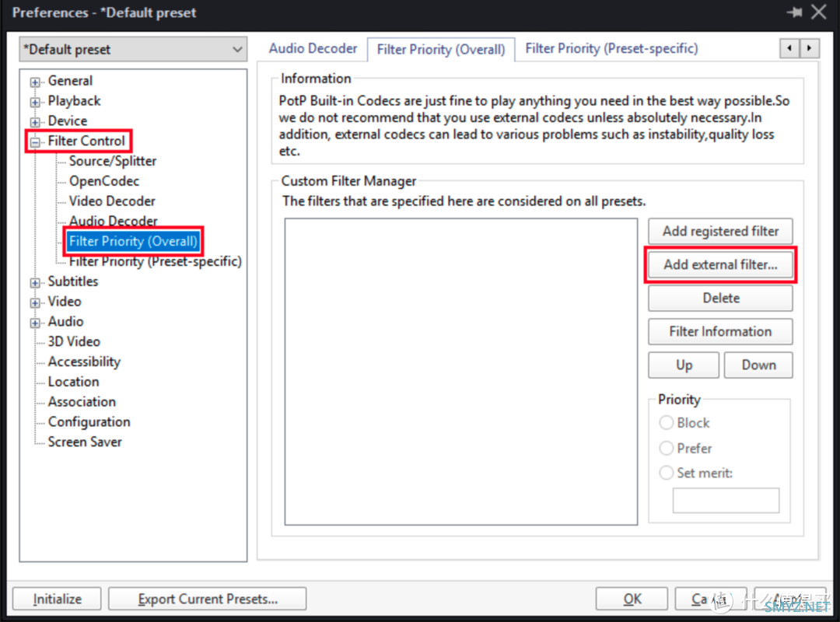This screenshot has width=840, height=622.
Task: Open Screen Saver settings
Action: (x=85, y=442)
